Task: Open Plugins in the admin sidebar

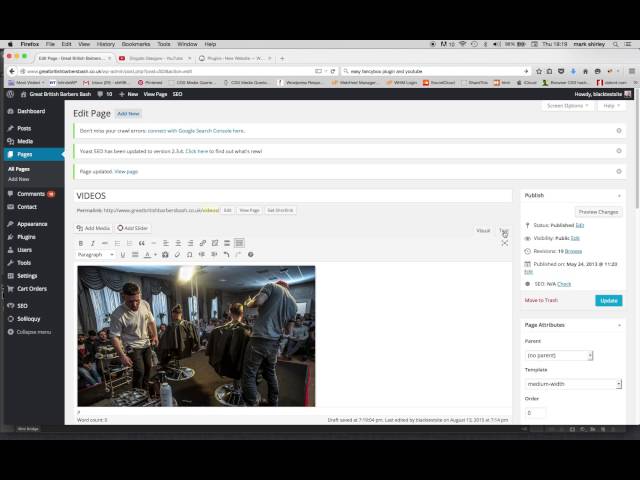Action: coord(26,237)
